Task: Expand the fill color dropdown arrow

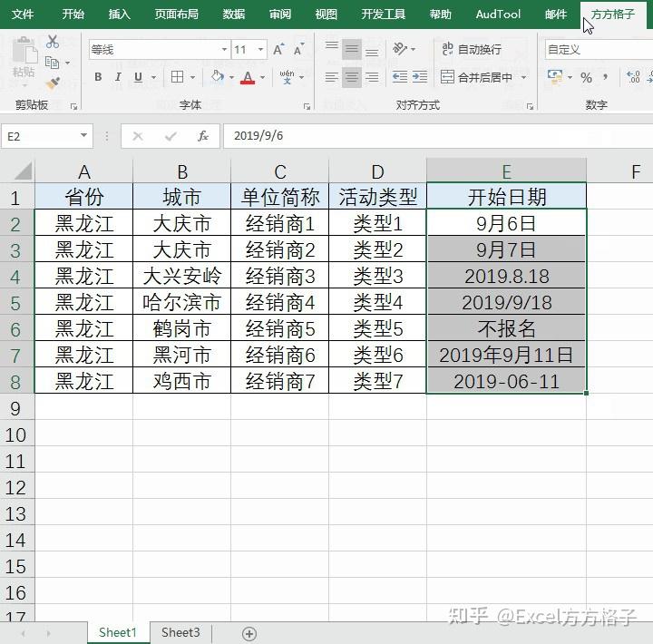Action: (231, 77)
